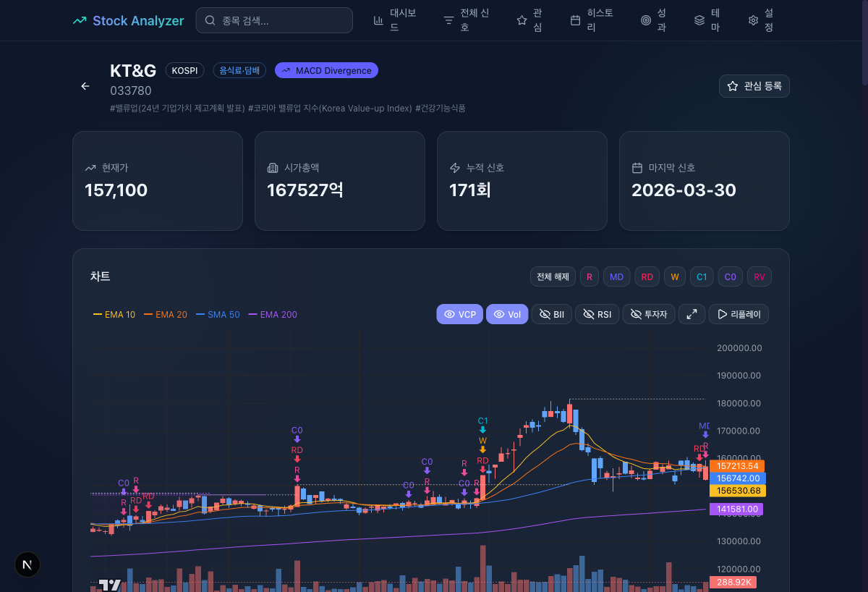
Task: Click the 171회 cumulative signal value
Action: [471, 190]
